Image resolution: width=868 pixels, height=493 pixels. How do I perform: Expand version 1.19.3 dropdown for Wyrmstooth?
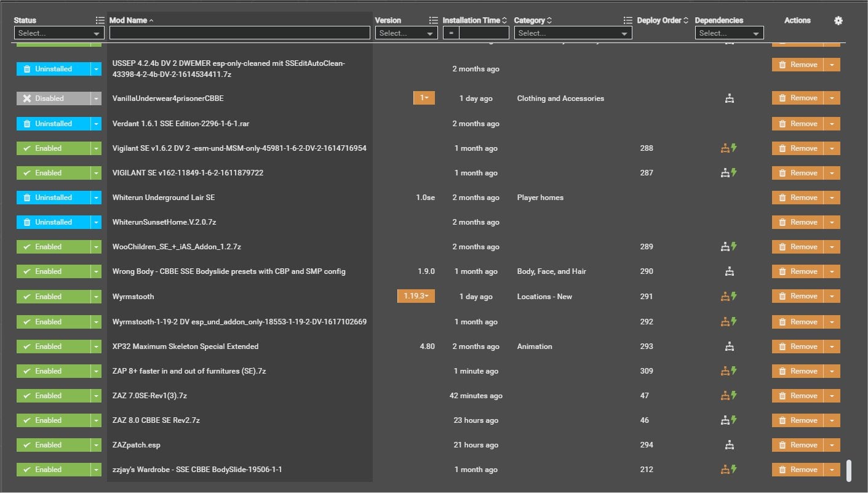pos(416,297)
